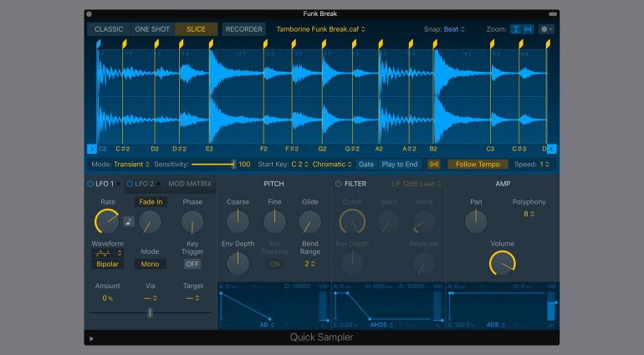The height and width of the screenshot is (355, 644).
Task: Click the reverse playback icon beside Follow Tempo
Action: (x=434, y=165)
